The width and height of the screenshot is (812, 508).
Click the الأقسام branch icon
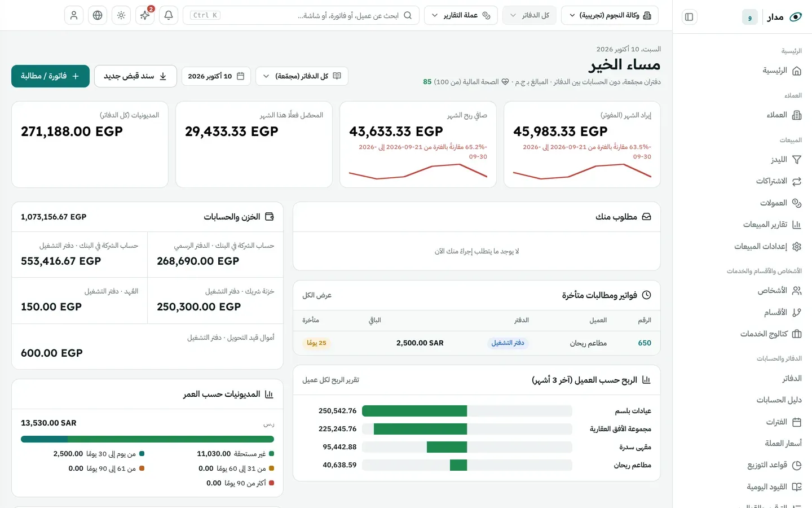[797, 313]
